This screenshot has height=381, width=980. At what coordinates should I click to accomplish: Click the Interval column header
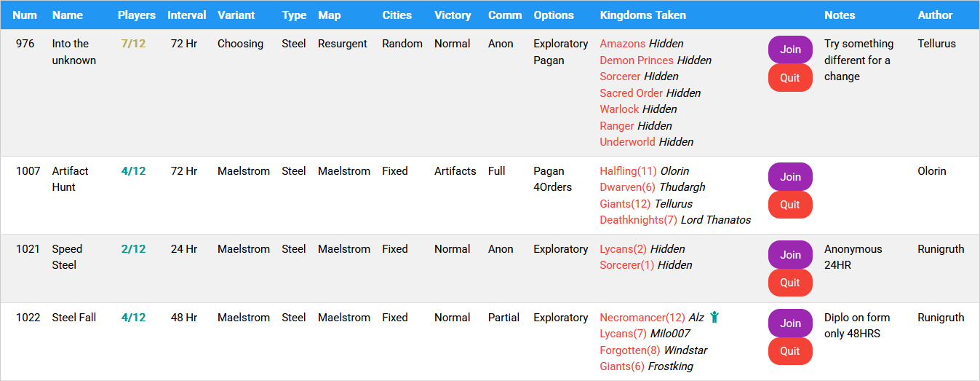tap(186, 15)
